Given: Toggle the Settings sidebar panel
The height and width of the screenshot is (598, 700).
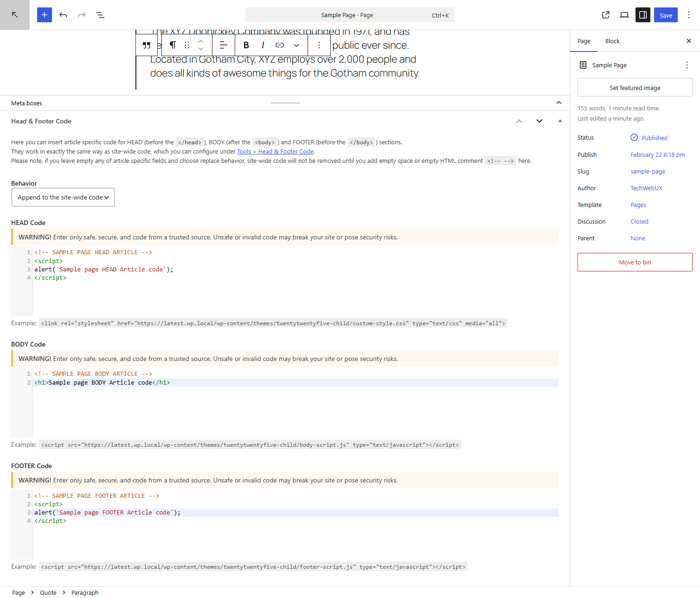Looking at the screenshot, I should click(x=643, y=15).
